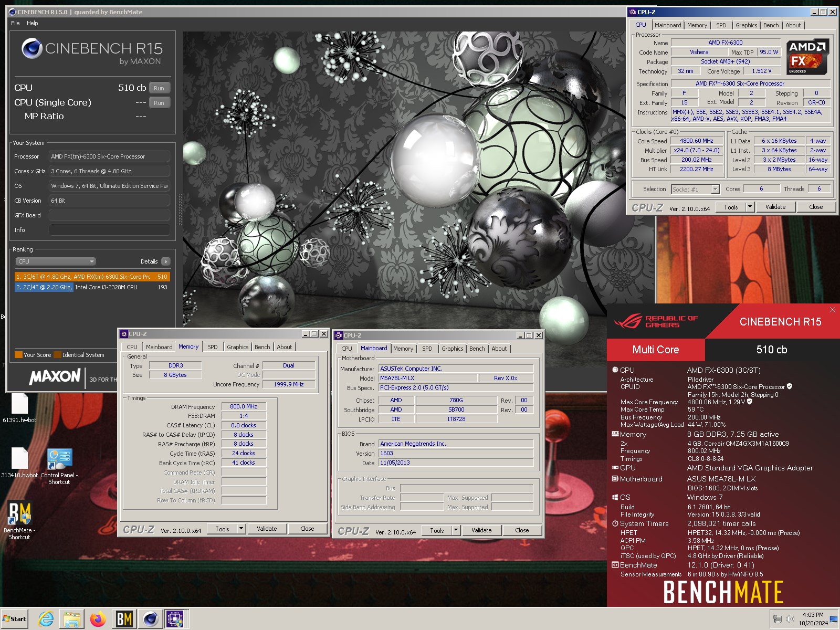The image size is (840, 630).
Task: Click the System Timers stopwatch icon
Action: (615, 523)
